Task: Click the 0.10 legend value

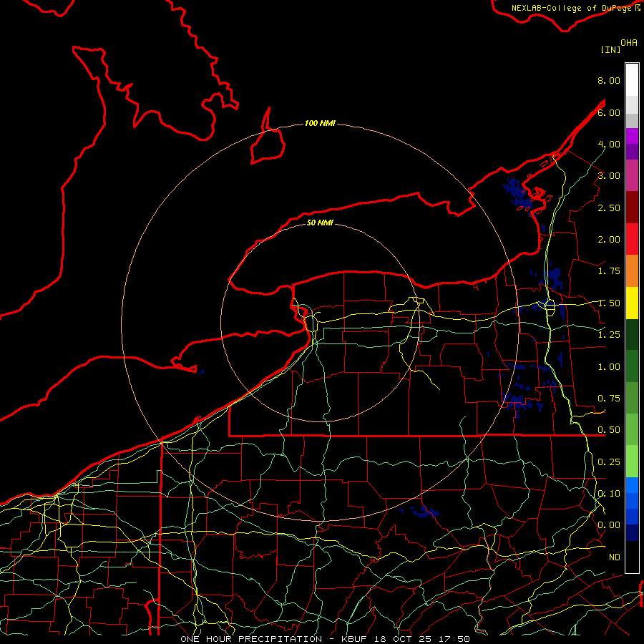Action: click(x=609, y=494)
